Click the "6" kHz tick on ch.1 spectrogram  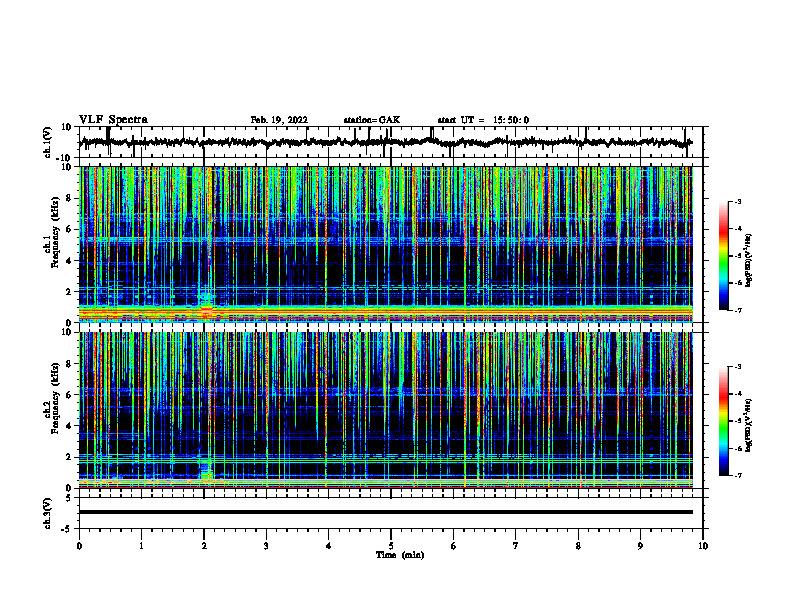69,230
